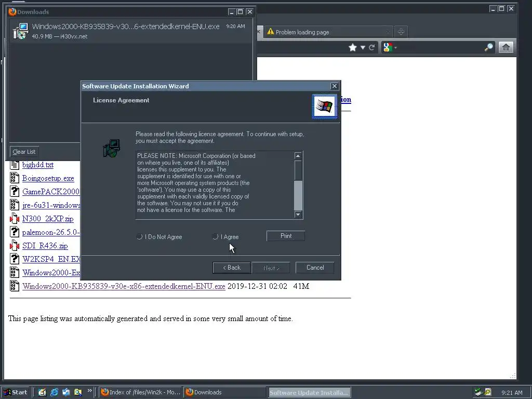Screen dimensions: 532x399
Task: Open the jre-6u31-windows link
Action: click(51, 205)
